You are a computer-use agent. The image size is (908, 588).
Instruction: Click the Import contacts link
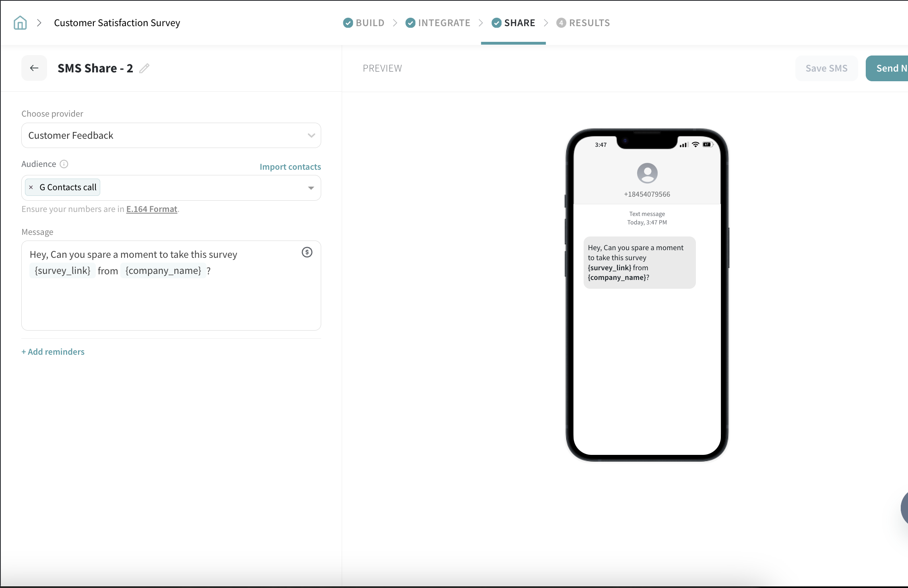click(x=290, y=167)
